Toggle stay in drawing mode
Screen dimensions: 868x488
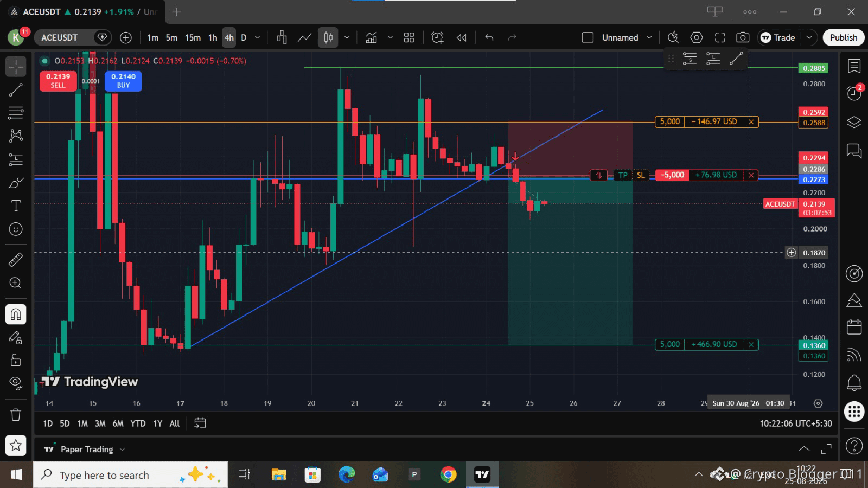(x=16, y=338)
